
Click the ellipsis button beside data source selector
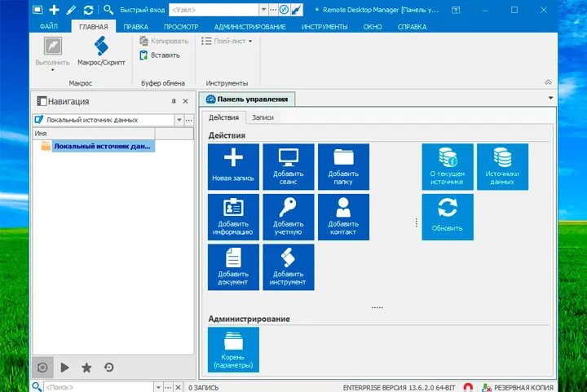[x=189, y=120]
